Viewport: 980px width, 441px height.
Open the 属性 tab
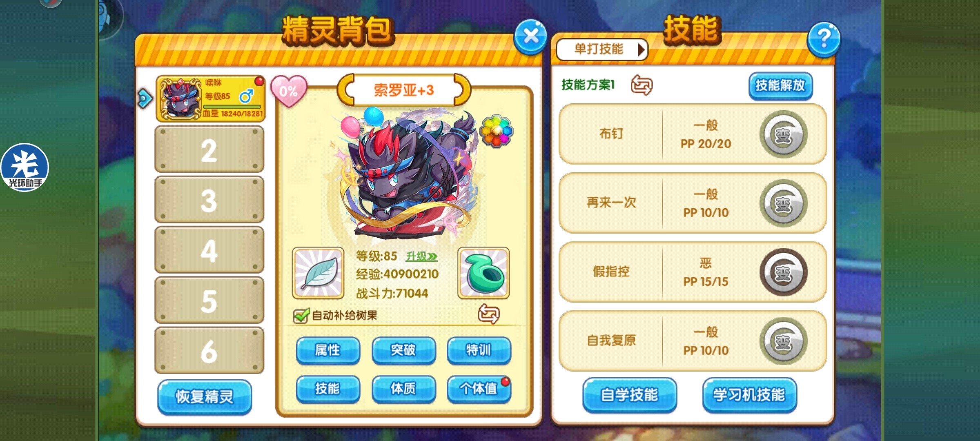[328, 350]
